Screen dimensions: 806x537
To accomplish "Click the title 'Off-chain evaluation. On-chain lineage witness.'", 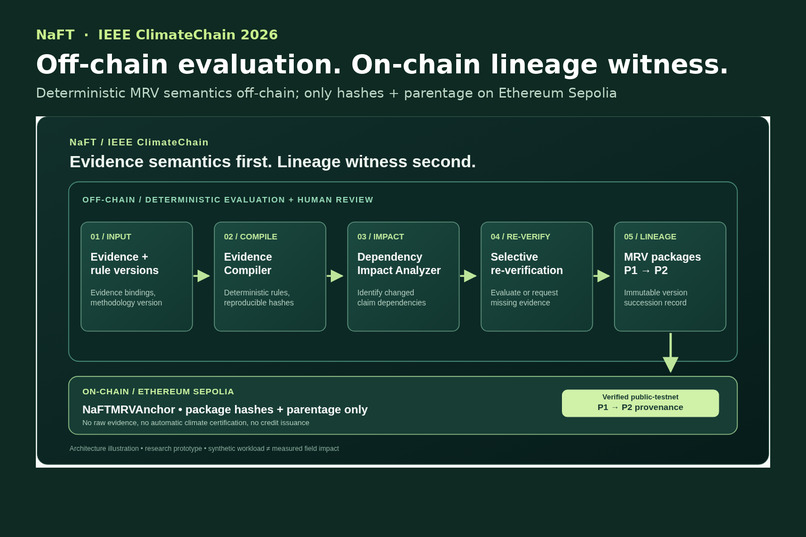I will (382, 65).
